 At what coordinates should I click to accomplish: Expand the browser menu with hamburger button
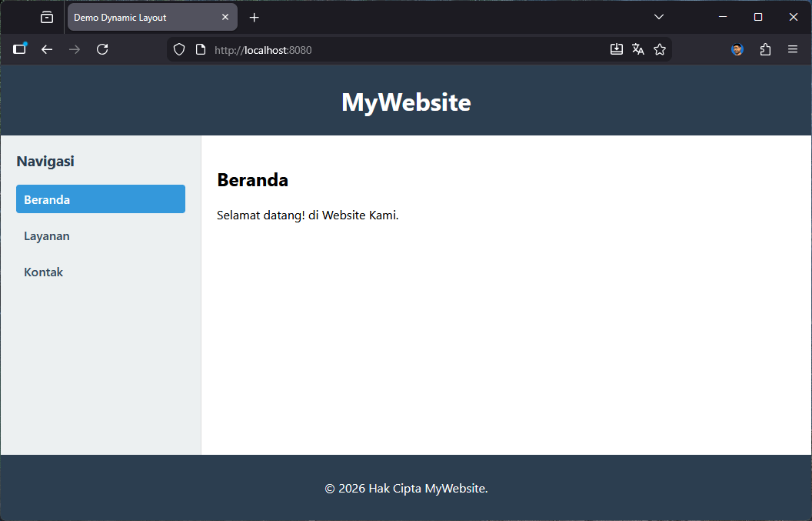pos(793,48)
